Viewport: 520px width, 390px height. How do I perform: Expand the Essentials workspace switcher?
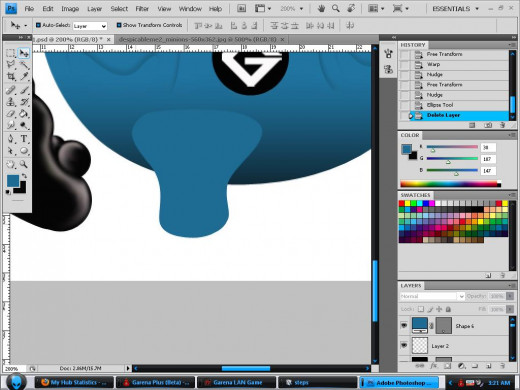(455, 9)
